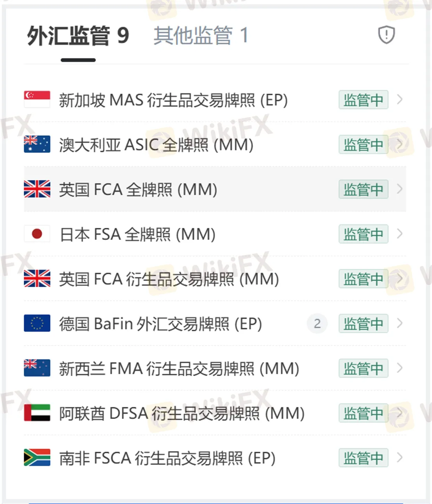Click the UAE flag icon
Screen dimensions: 432x504
point(37,413)
